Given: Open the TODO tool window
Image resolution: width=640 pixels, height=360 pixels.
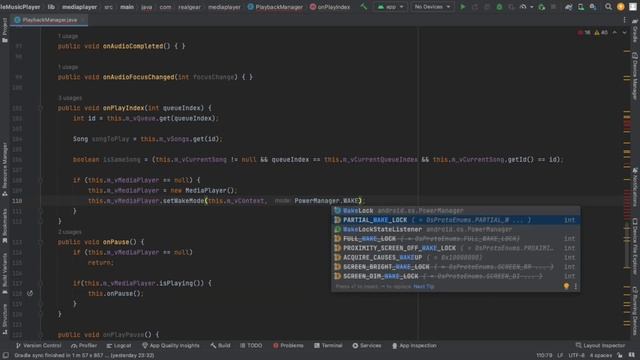Looking at the screenshot, I should pyautogui.click(x=251, y=345).
